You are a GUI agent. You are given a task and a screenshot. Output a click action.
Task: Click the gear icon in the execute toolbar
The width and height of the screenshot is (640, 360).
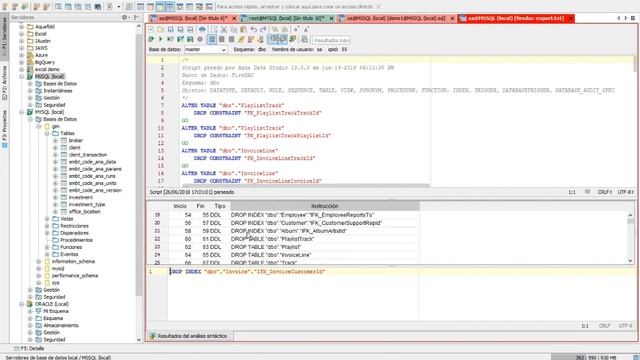(x=200, y=39)
